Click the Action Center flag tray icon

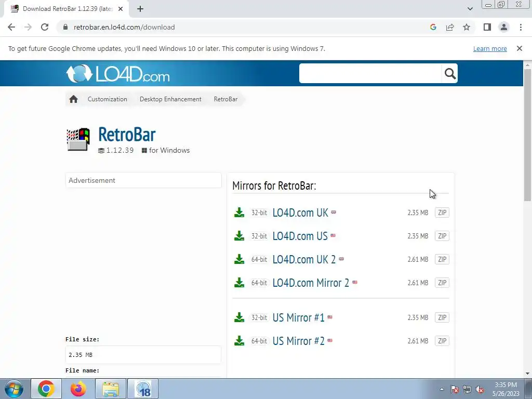pos(455,390)
